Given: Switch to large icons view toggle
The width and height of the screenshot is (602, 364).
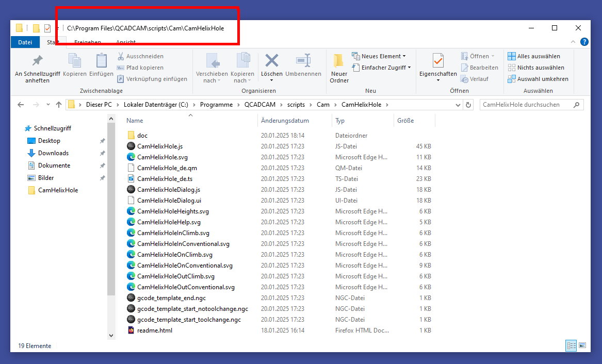Looking at the screenshot, I should [x=582, y=345].
